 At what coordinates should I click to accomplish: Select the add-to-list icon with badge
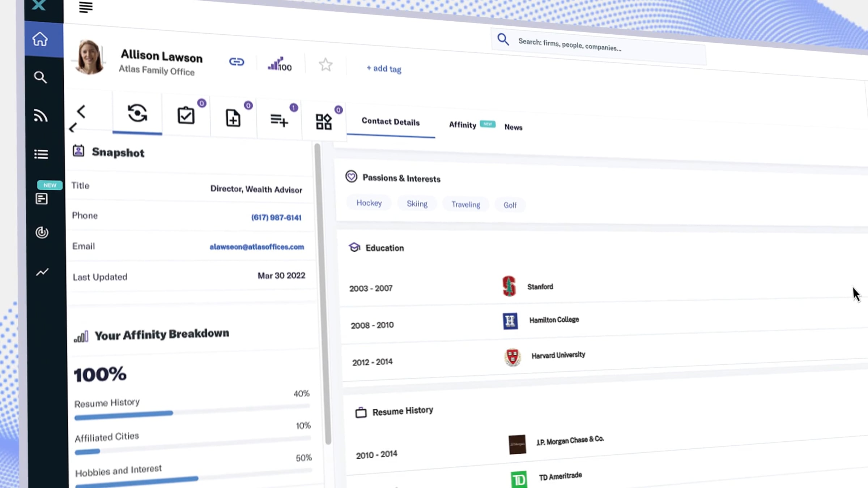[x=279, y=120]
